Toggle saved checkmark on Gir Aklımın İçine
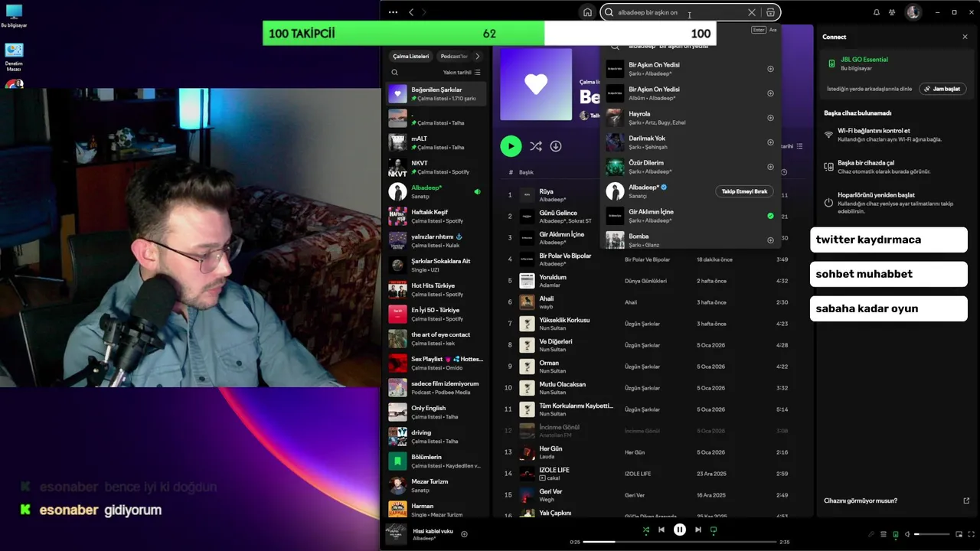 [x=770, y=216]
